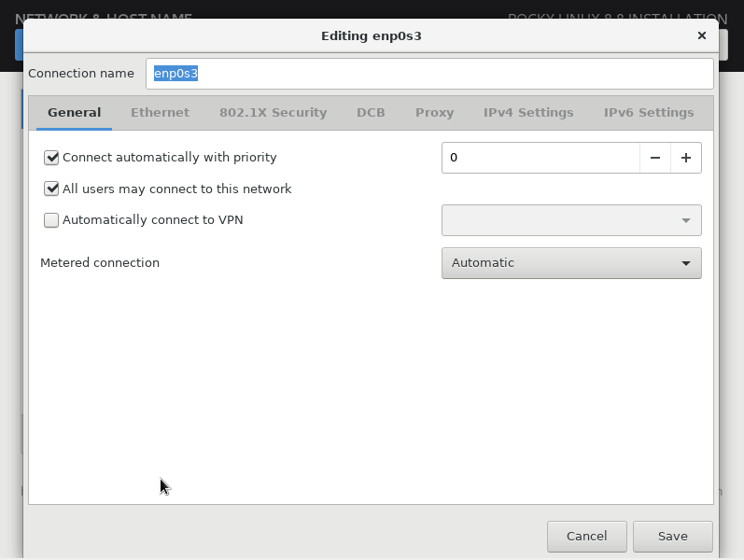Close the Editing enp0s3 dialog

click(702, 35)
